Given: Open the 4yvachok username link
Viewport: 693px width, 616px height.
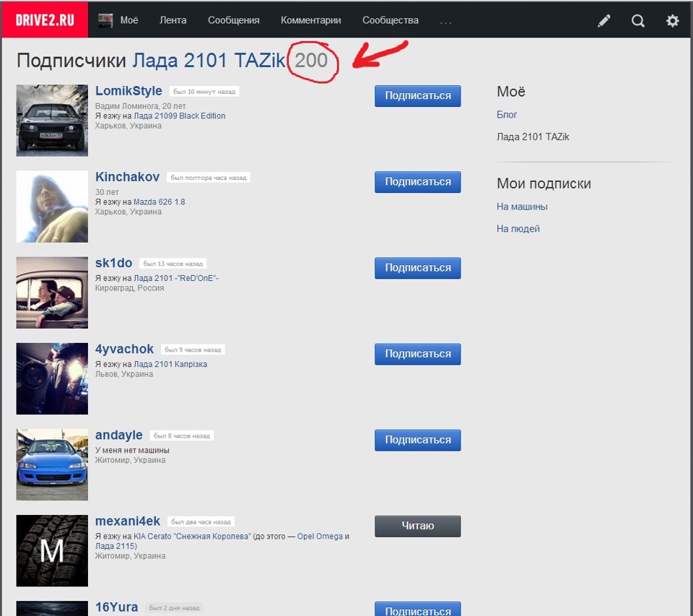Looking at the screenshot, I should coord(124,349).
